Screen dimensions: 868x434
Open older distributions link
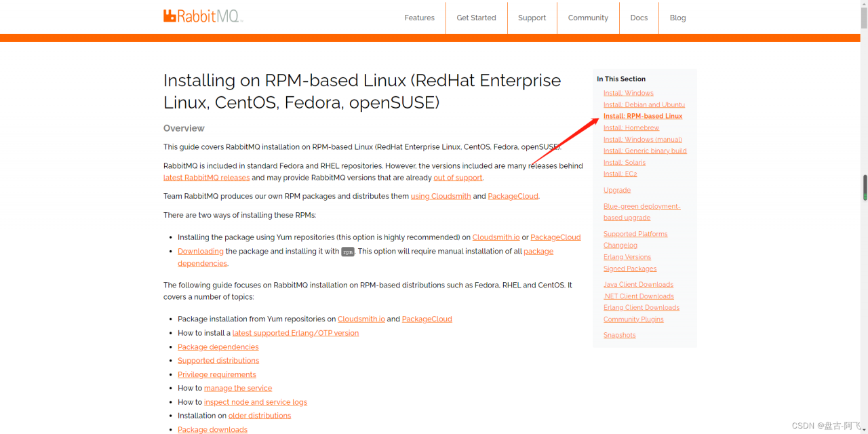click(260, 416)
